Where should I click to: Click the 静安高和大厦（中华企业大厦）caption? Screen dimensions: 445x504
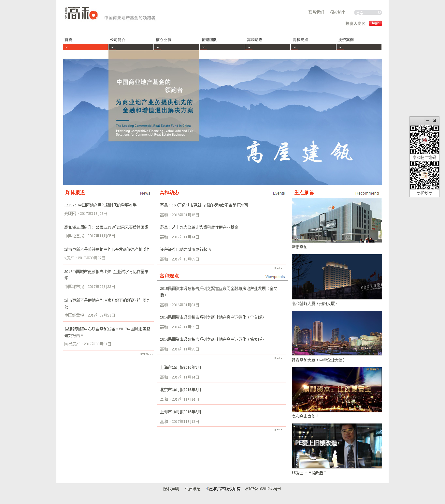tap(319, 360)
